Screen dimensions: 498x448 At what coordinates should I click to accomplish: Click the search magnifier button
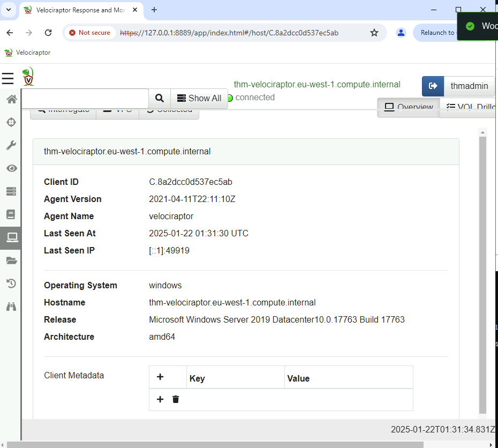pyautogui.click(x=160, y=99)
